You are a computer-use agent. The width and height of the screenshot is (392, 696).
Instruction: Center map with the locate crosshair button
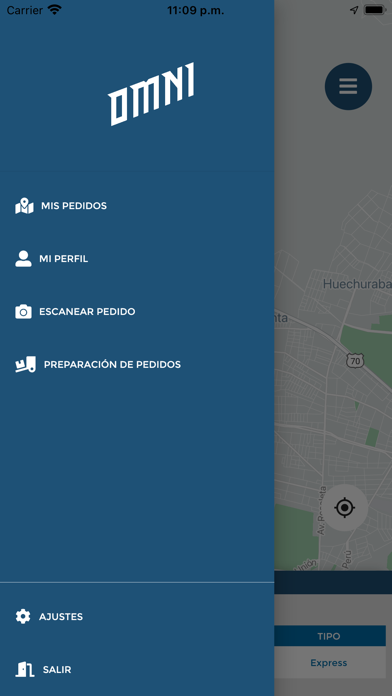click(x=345, y=507)
